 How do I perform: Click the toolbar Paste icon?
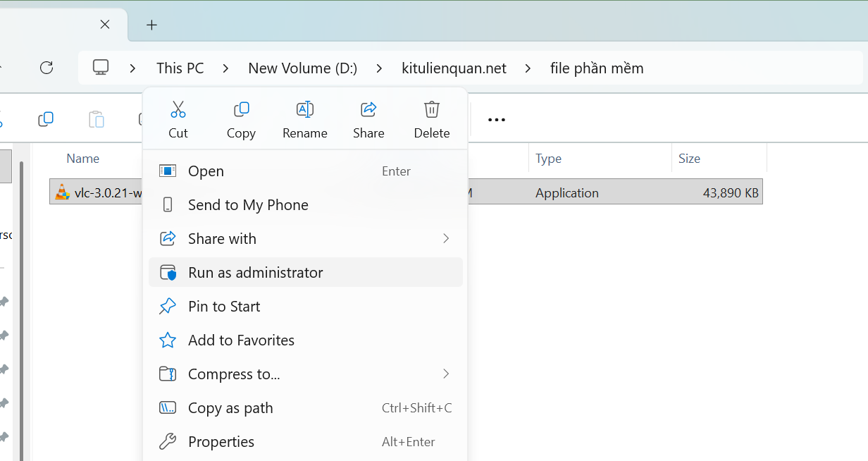[x=97, y=119]
